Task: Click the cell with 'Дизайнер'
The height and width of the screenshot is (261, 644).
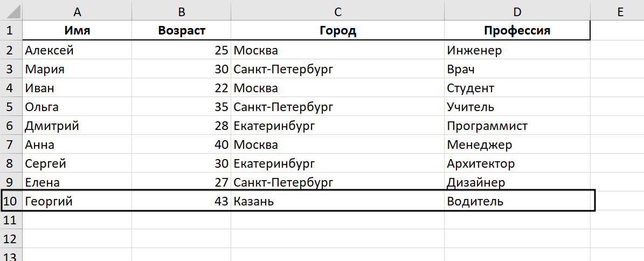Action: tap(517, 183)
